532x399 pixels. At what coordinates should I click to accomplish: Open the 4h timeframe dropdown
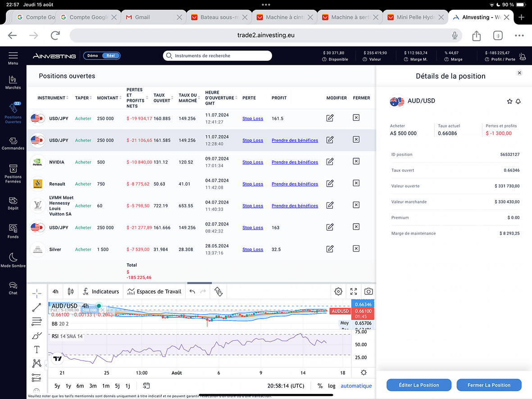pos(55,292)
